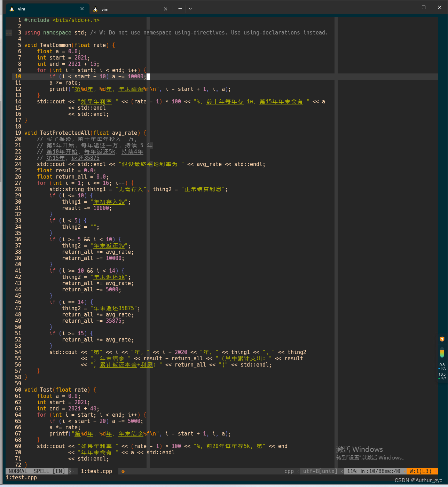Image resolution: width=448 pixels, height=487 pixels.
Task: Close the first vim tab
Action: [x=82, y=9]
